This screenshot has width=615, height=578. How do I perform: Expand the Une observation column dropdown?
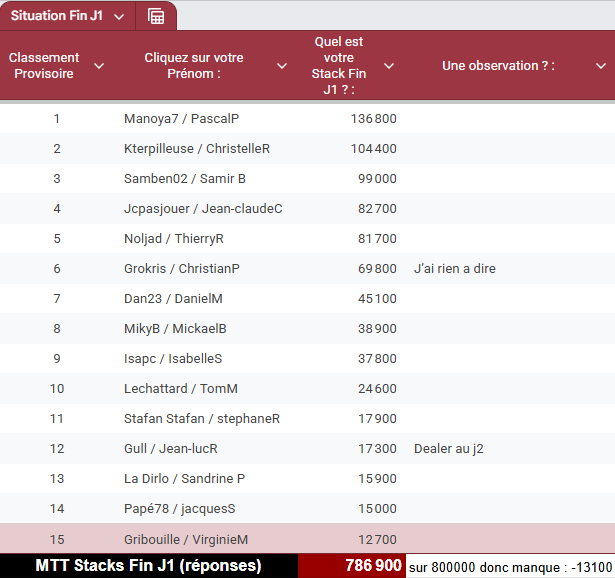pos(600,66)
